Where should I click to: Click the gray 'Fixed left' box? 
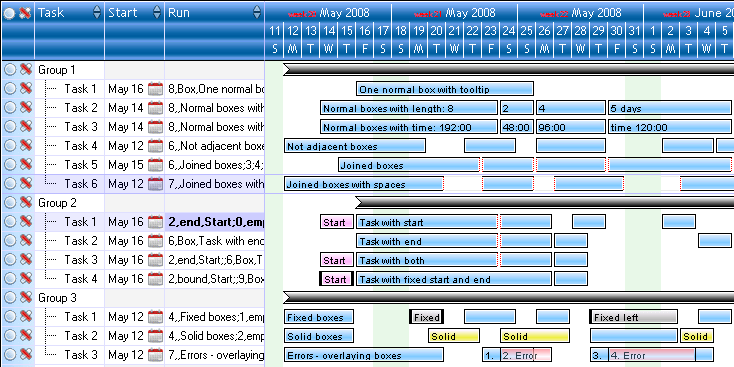[x=633, y=317]
